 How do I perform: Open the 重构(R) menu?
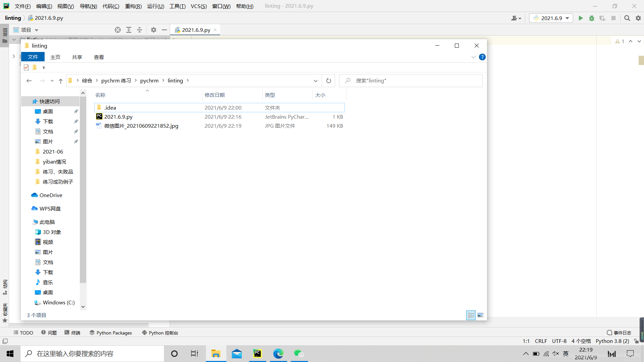point(133,6)
